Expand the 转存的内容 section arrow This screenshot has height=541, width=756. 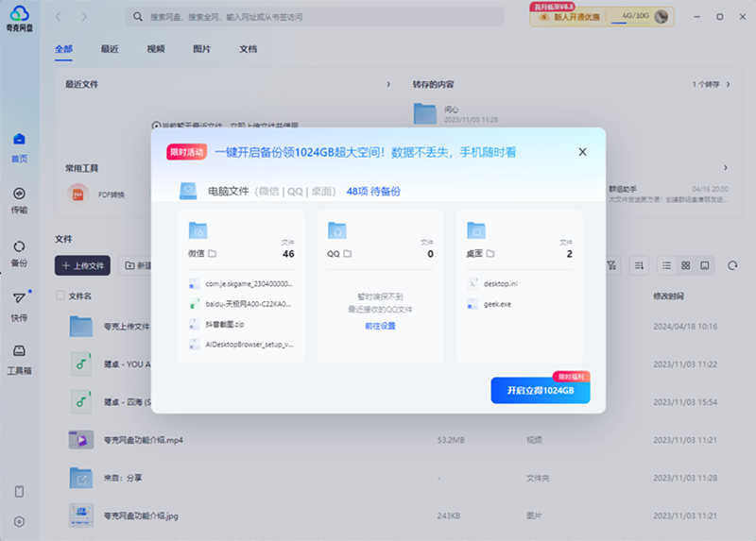(x=728, y=85)
